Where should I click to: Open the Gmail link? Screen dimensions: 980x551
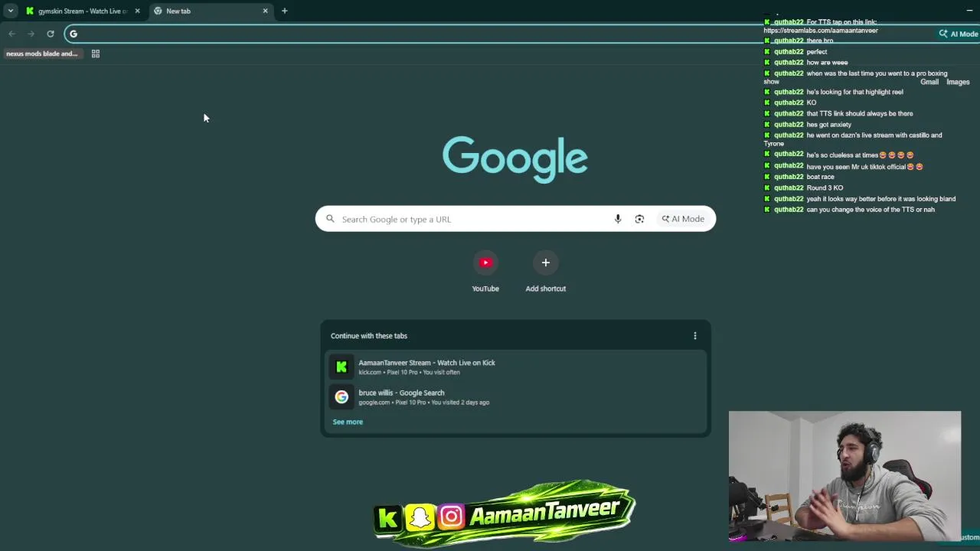click(x=929, y=82)
